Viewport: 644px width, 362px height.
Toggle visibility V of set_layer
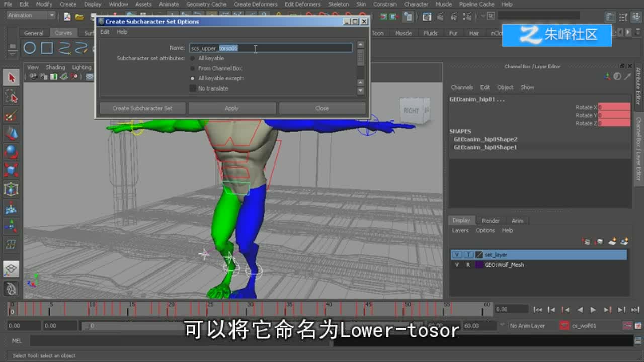coord(457,255)
